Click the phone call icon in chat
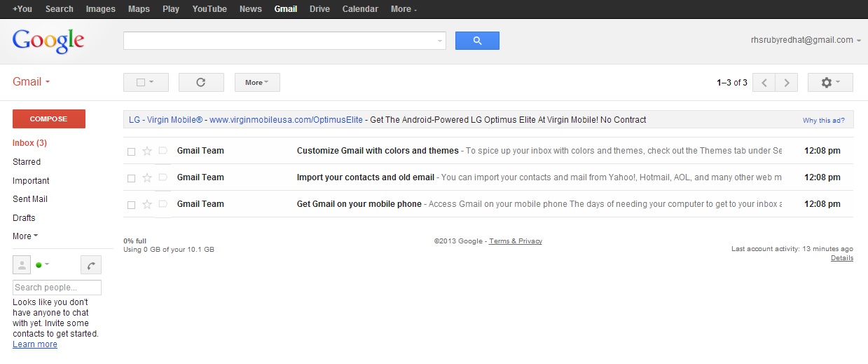The height and width of the screenshot is (364, 868). click(91, 264)
